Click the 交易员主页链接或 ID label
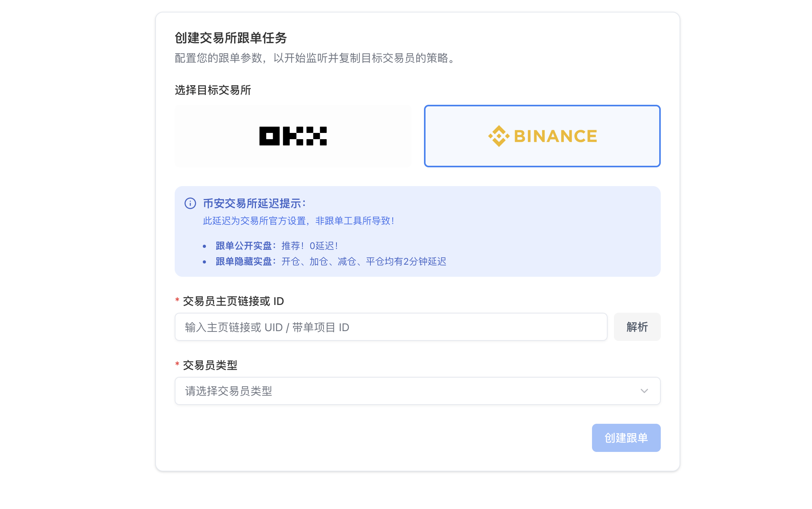This screenshot has height=509, width=812. tap(233, 301)
